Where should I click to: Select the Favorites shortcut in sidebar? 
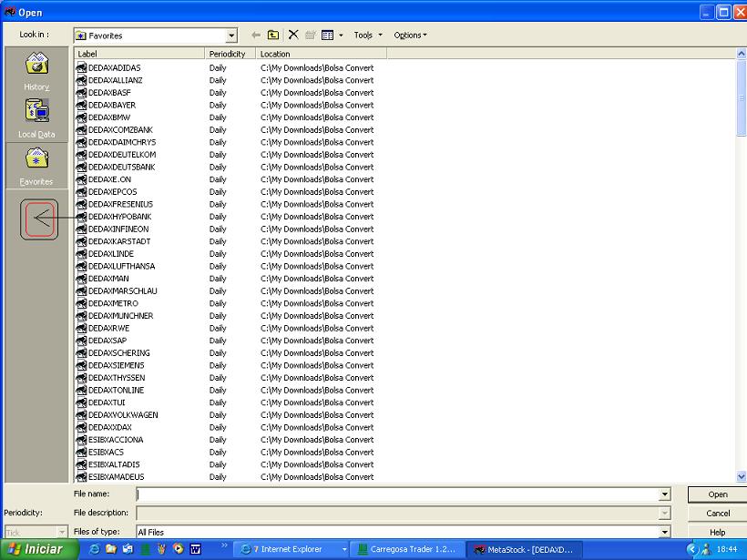point(36,165)
